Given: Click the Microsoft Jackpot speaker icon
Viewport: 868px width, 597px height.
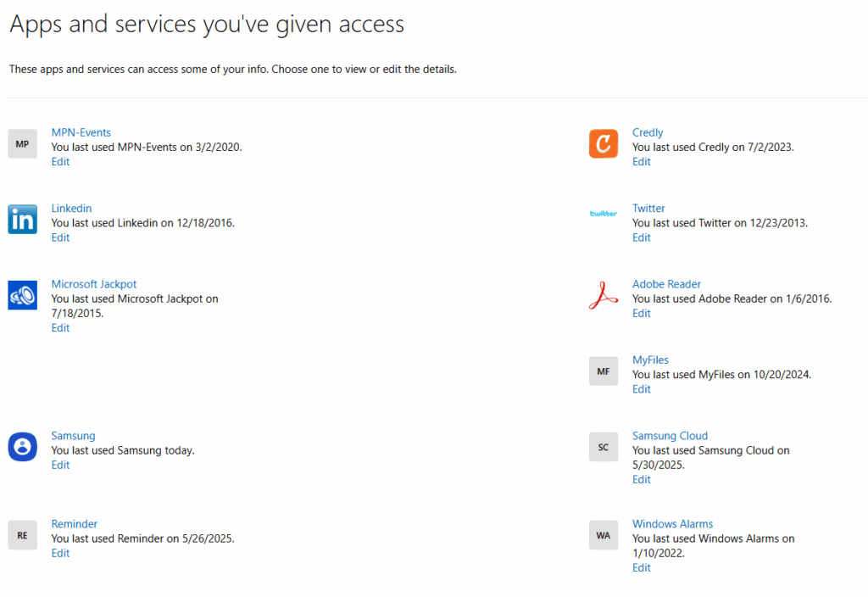Looking at the screenshot, I should [x=22, y=295].
